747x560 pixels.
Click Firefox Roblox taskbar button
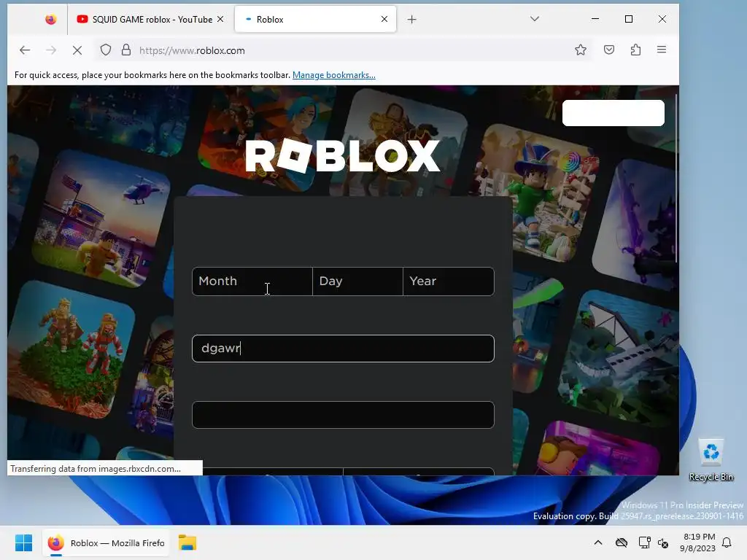tap(106, 542)
